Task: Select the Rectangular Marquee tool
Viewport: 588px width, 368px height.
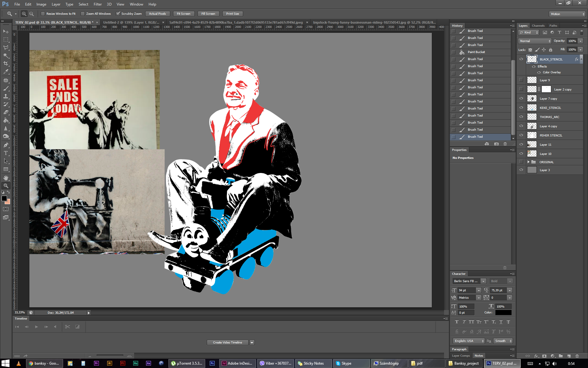Action: [x=6, y=40]
